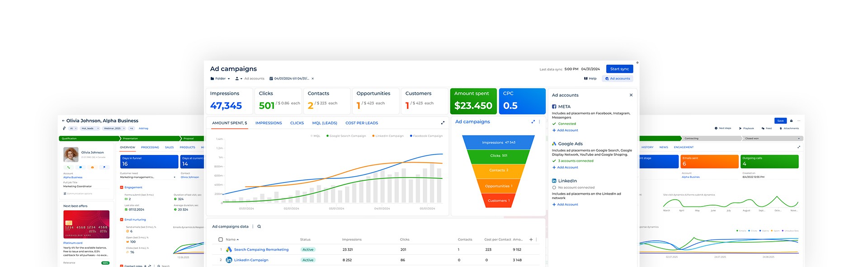Viewport: 868px width, 267px height.
Task: Add Account under META section
Action: click(565, 130)
